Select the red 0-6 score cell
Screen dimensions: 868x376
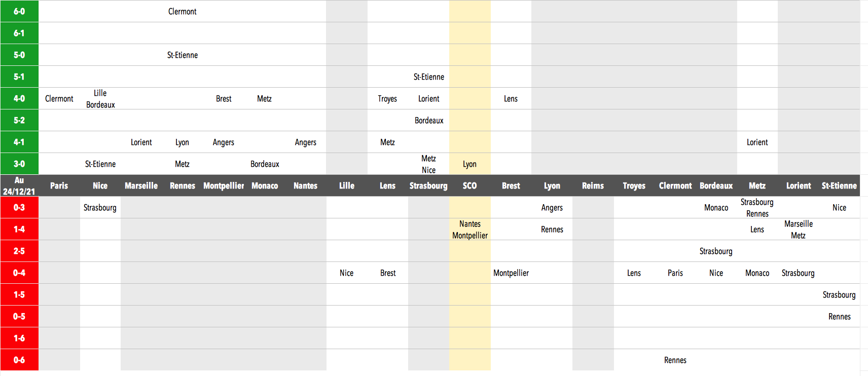click(19, 360)
